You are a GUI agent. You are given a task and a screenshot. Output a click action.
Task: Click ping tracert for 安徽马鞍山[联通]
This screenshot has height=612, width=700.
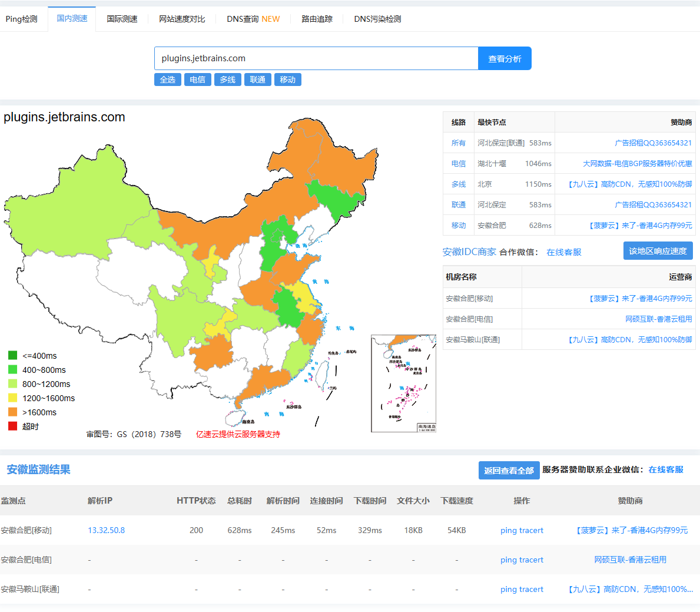(522, 589)
